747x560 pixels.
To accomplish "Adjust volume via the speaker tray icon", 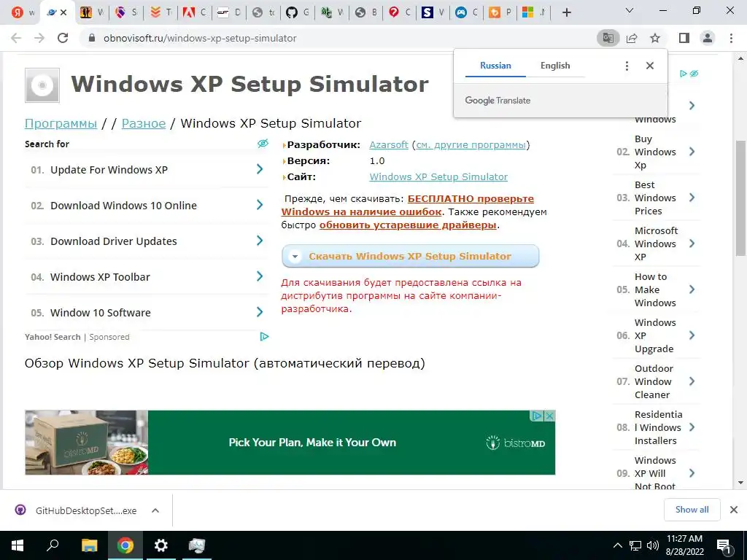I will point(653,545).
